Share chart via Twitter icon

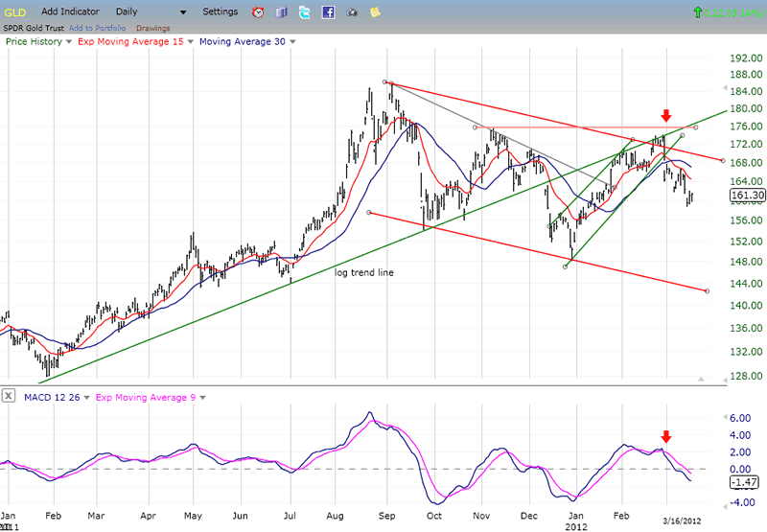304,12
